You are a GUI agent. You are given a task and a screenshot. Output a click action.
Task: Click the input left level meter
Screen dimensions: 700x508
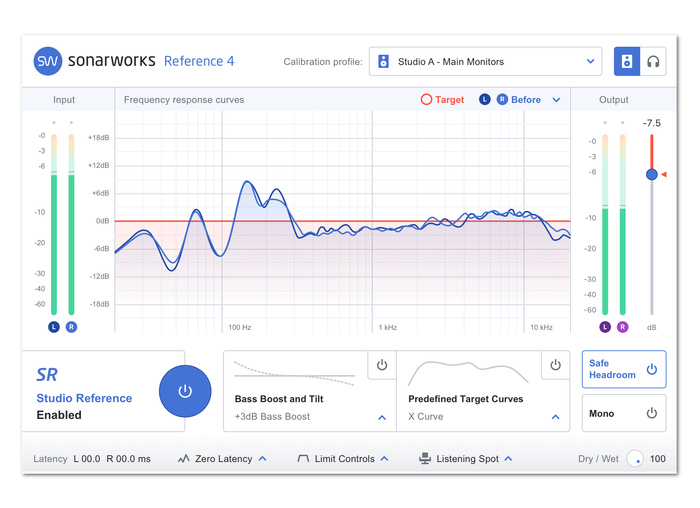54,224
